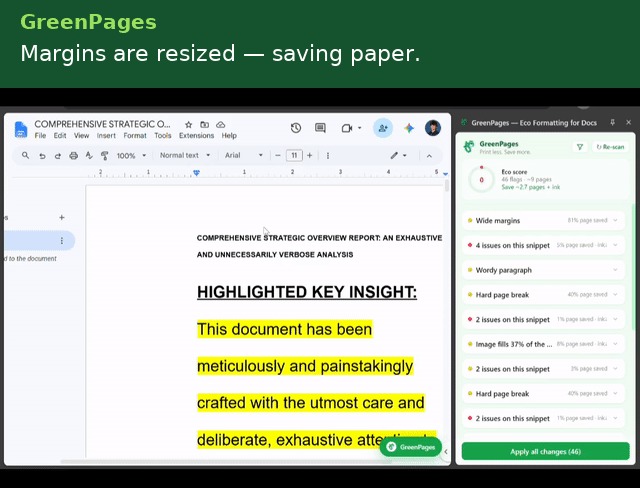The width and height of the screenshot is (640, 488).
Task: Increase font size with plus
Action: (x=309, y=155)
